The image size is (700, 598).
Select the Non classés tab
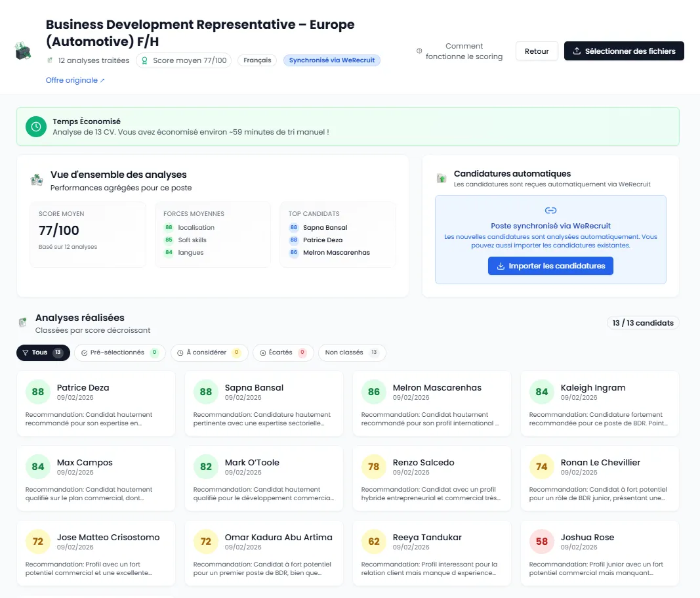352,352
